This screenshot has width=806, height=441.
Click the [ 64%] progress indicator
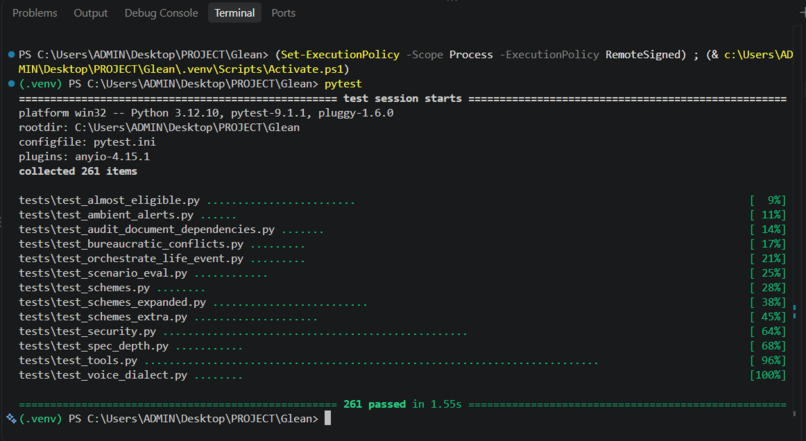click(x=768, y=331)
